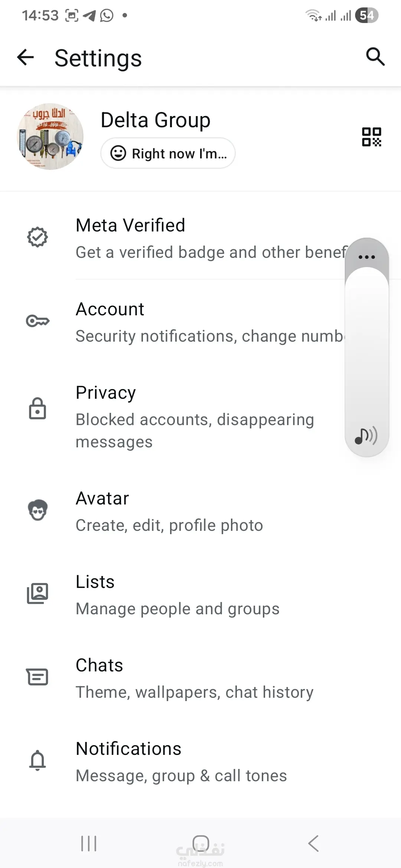Tap the Chats message icon

pyautogui.click(x=38, y=677)
